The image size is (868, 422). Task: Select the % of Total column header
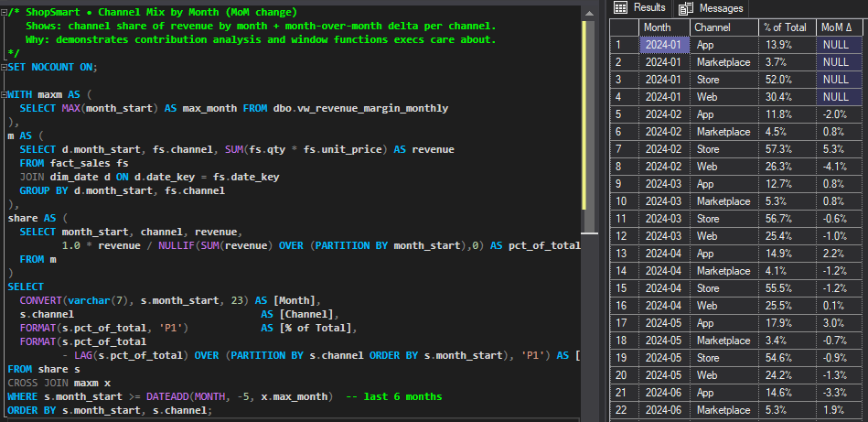coord(787,27)
